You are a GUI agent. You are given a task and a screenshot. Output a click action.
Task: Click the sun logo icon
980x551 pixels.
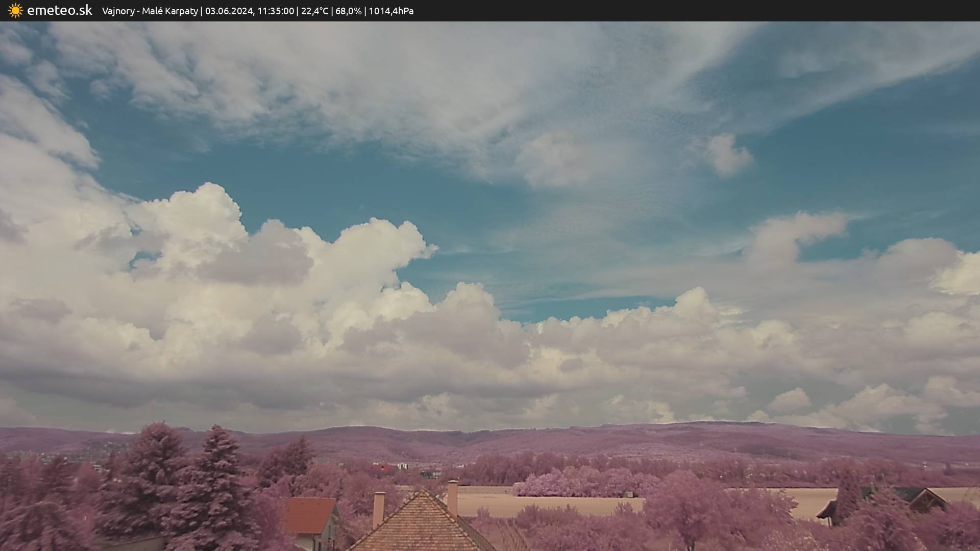15,11
